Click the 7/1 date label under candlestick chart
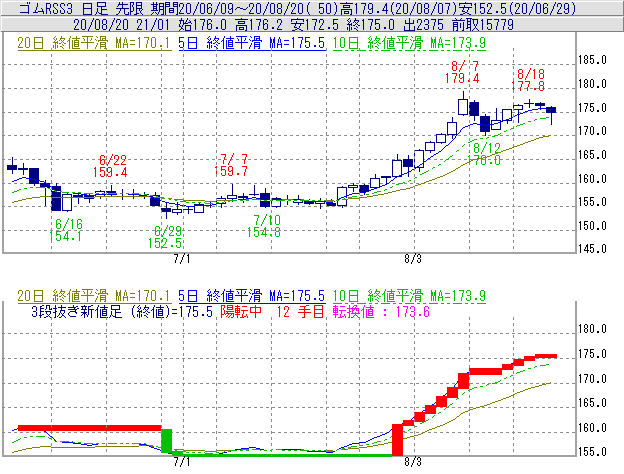 tap(182, 259)
